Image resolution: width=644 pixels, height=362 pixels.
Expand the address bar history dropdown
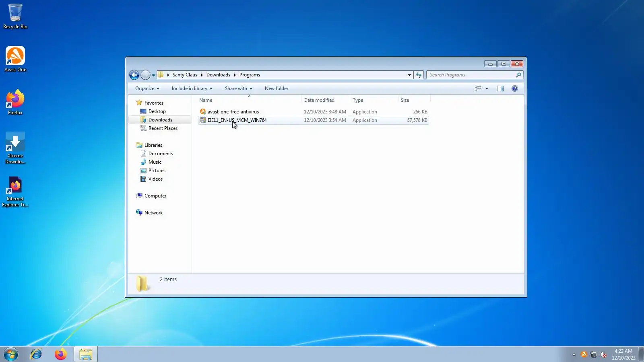[x=409, y=75]
